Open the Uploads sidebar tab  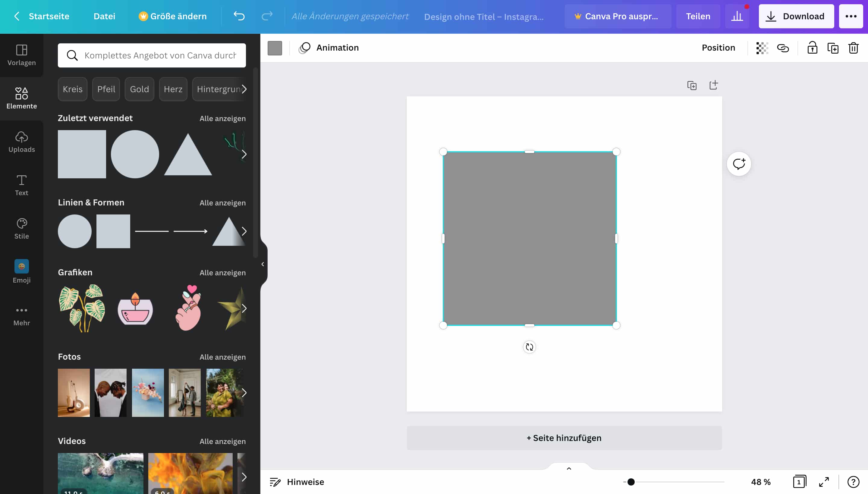[21, 142]
